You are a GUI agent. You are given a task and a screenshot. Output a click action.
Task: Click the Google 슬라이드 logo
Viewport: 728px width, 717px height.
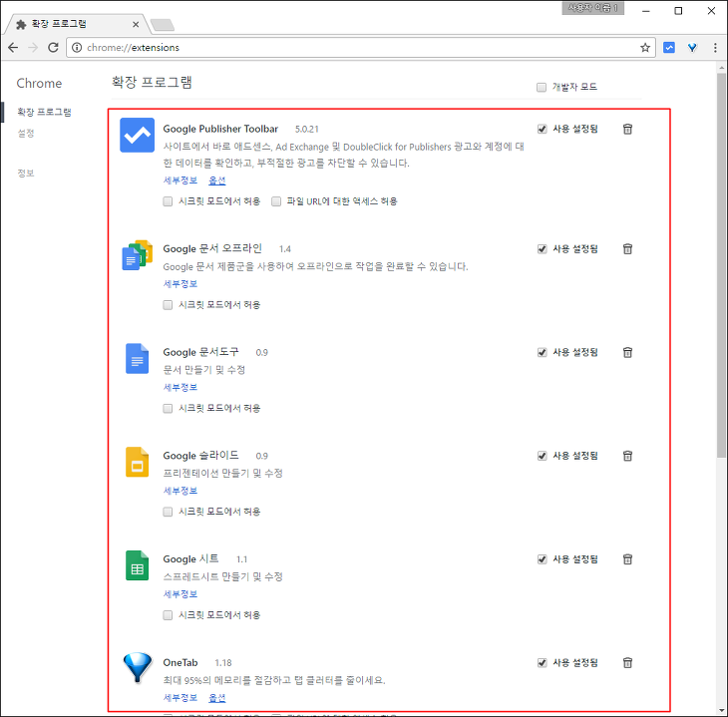[x=137, y=462]
